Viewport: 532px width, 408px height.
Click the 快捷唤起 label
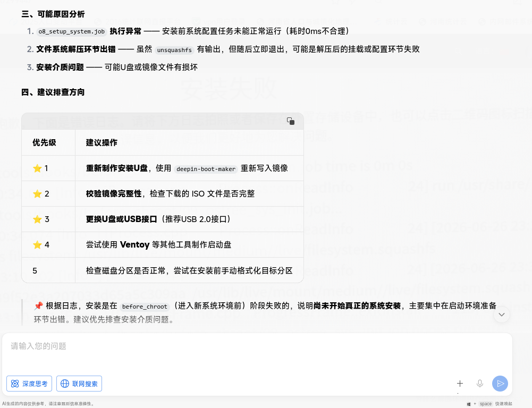503,404
